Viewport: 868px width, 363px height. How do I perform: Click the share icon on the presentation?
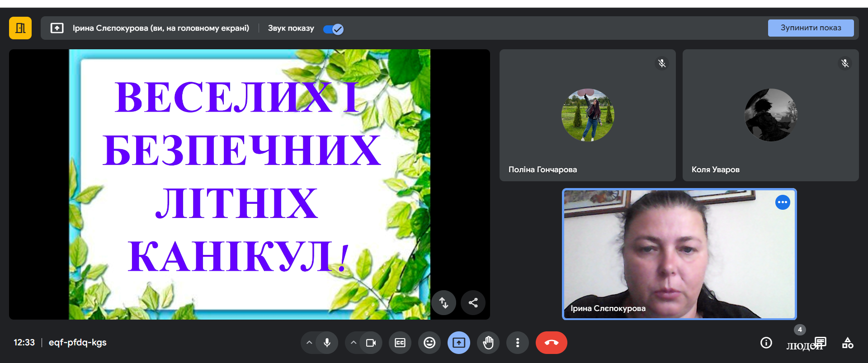coord(473,302)
